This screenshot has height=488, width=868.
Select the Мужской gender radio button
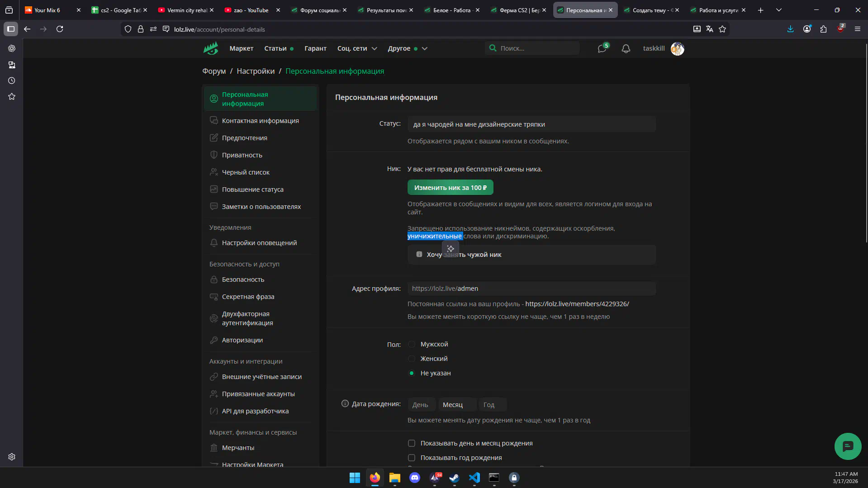pos(412,344)
